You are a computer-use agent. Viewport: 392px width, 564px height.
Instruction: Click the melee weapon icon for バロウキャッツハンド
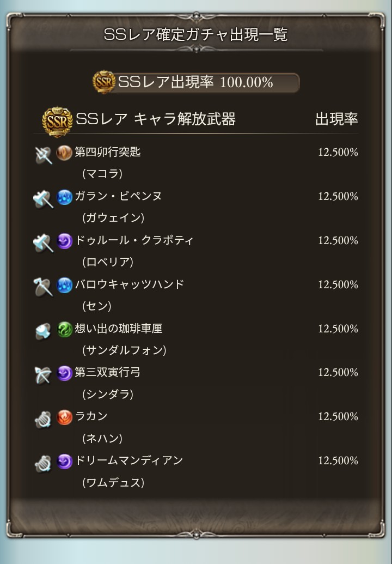[x=43, y=287]
